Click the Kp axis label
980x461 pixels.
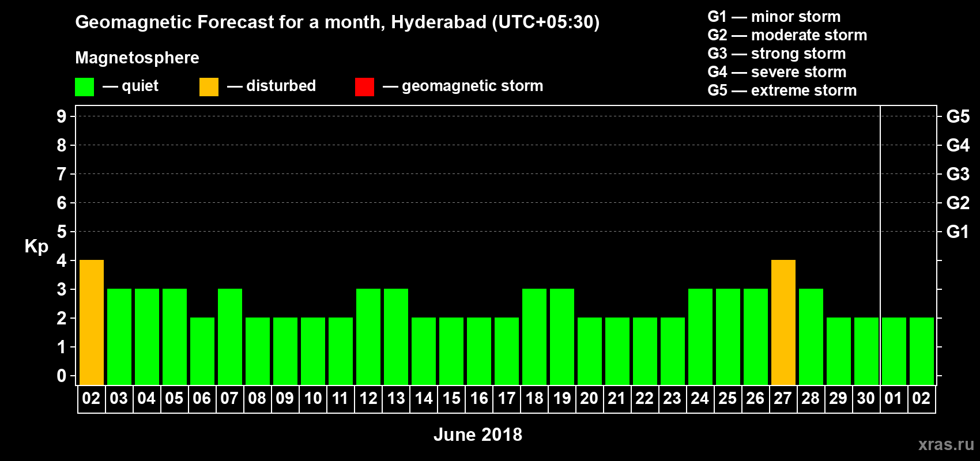pos(36,247)
